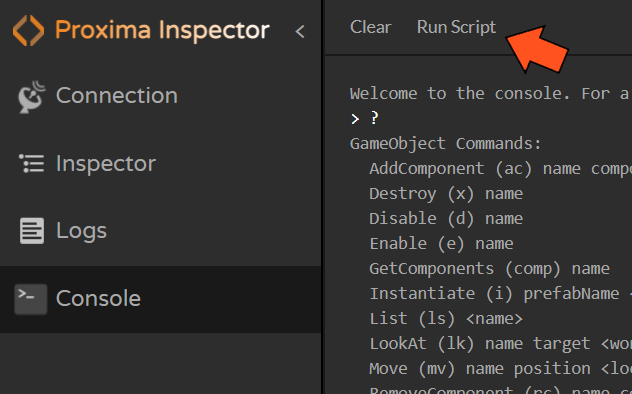Click the 'GameObject Commands:' heading
The width and height of the screenshot is (632, 394).
[x=445, y=143]
